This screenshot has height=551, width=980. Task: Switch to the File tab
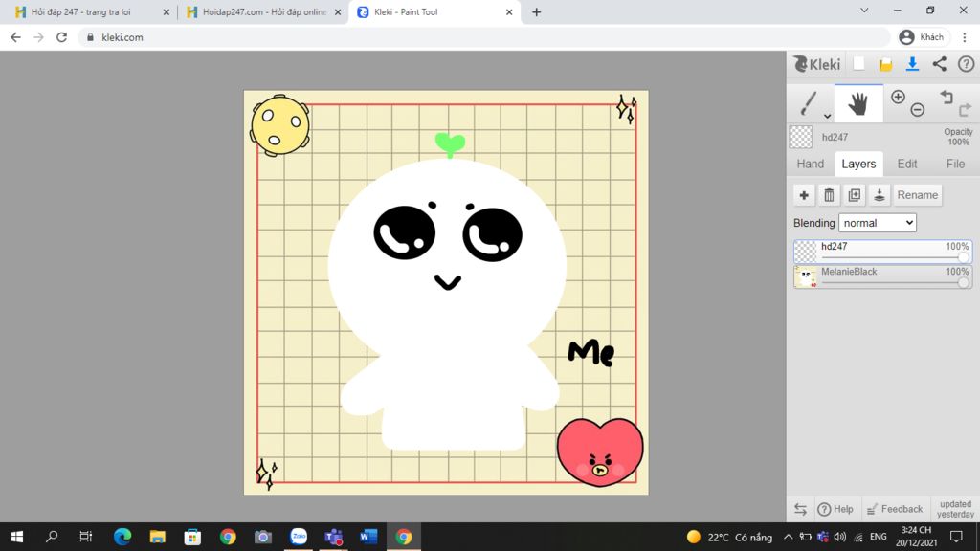pos(955,164)
